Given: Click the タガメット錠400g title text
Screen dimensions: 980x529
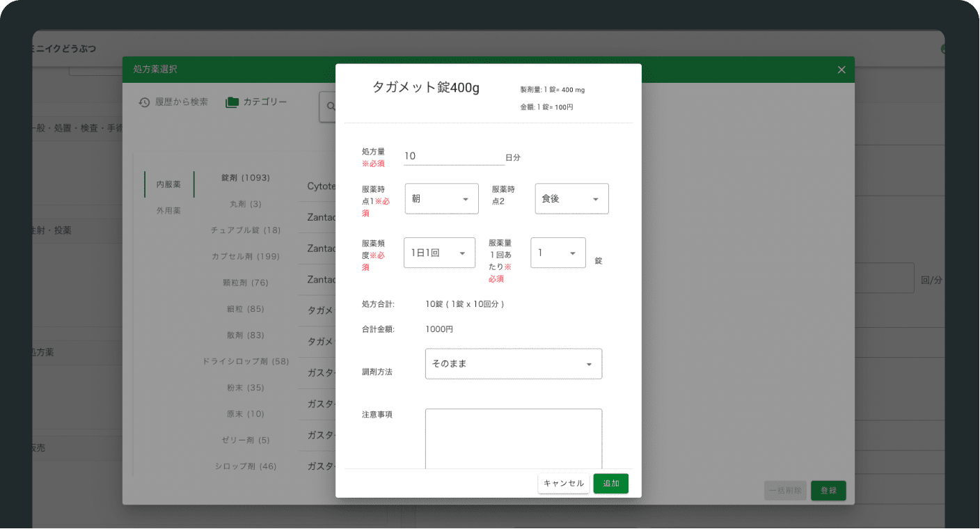Looking at the screenshot, I should pos(426,88).
